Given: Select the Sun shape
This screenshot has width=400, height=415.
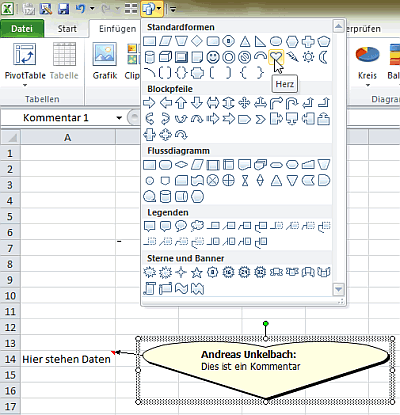Looking at the screenshot, I should click(308, 57).
